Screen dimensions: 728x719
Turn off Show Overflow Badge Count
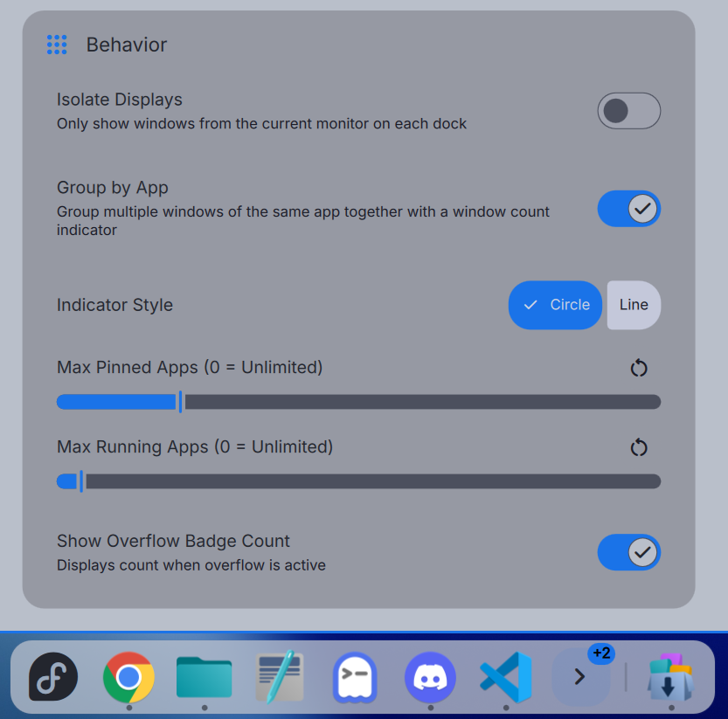(628, 552)
